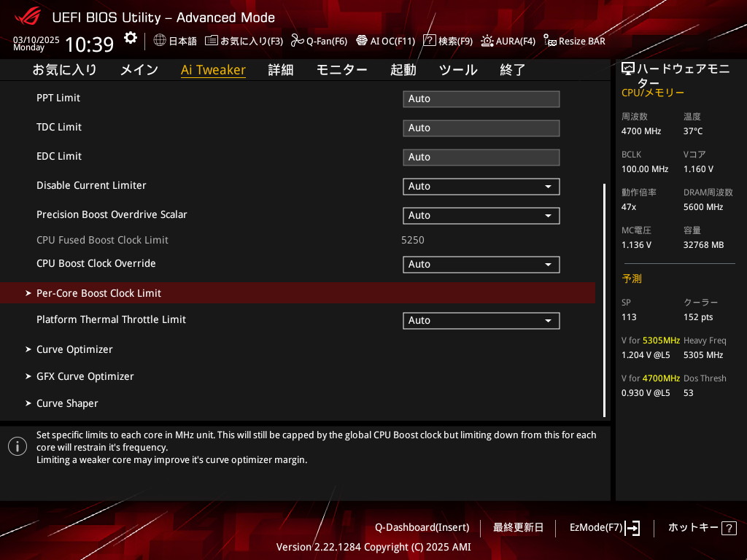Switch to 詳細 tab
Screen dimensions: 747x560
point(281,70)
